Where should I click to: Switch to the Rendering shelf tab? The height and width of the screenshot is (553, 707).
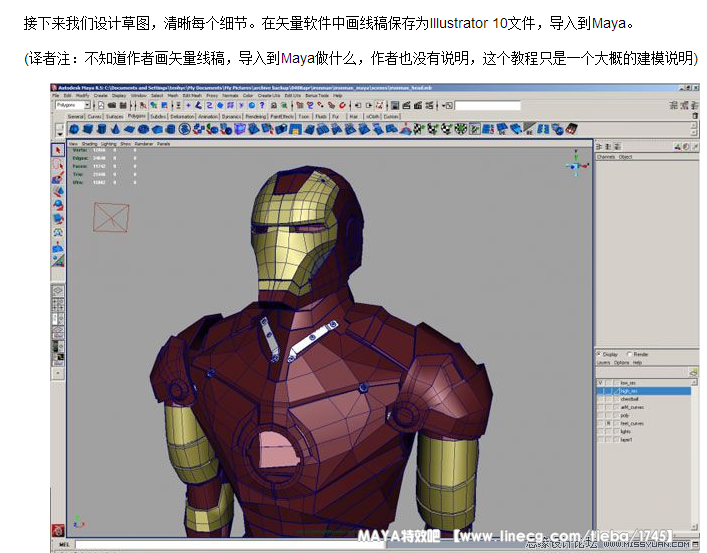pyautogui.click(x=256, y=116)
